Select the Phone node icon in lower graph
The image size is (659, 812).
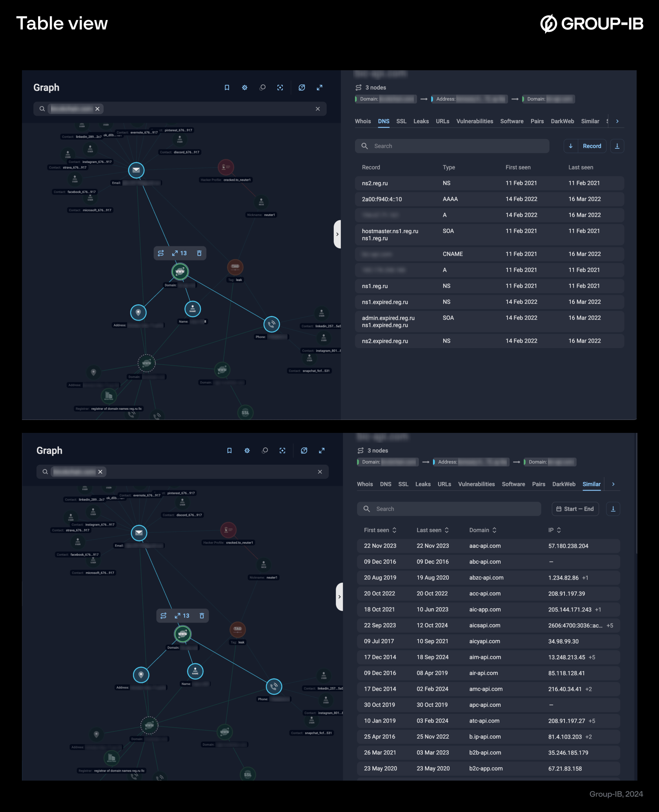274,686
